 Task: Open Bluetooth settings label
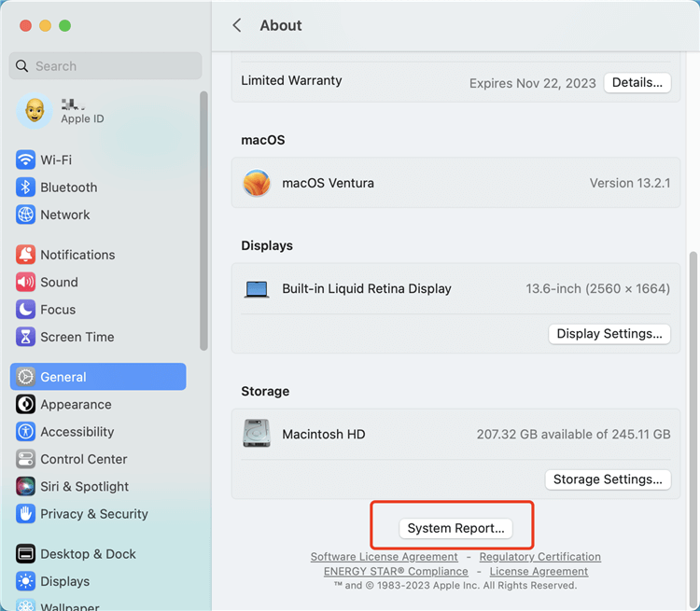(69, 187)
